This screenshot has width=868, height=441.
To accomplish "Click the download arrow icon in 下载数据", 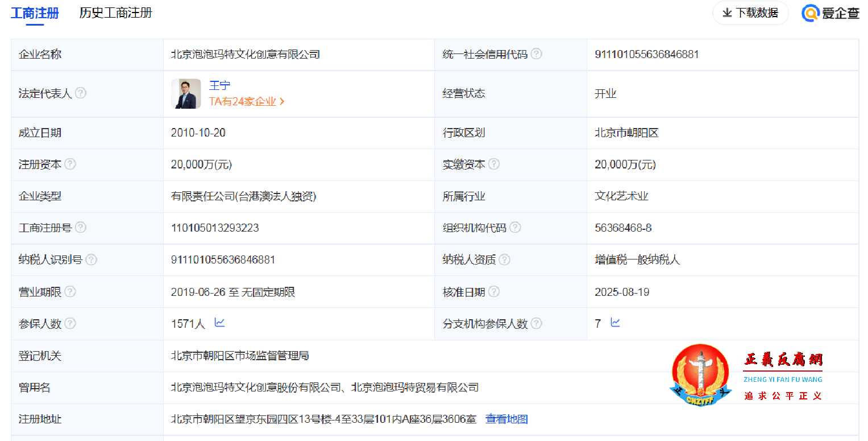I will pyautogui.click(x=728, y=13).
